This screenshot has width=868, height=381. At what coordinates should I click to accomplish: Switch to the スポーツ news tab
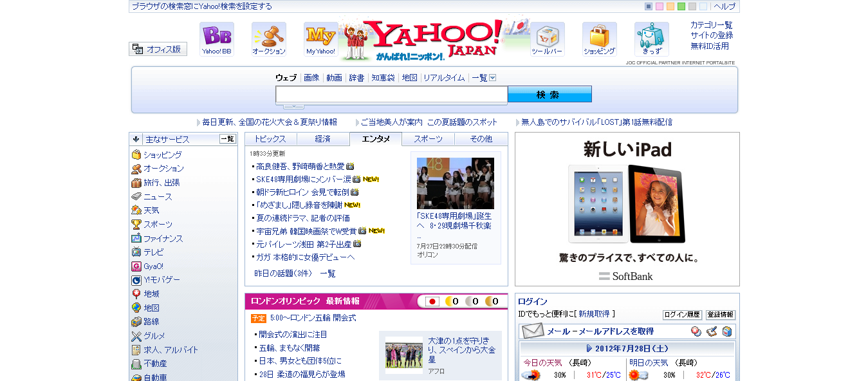click(429, 139)
